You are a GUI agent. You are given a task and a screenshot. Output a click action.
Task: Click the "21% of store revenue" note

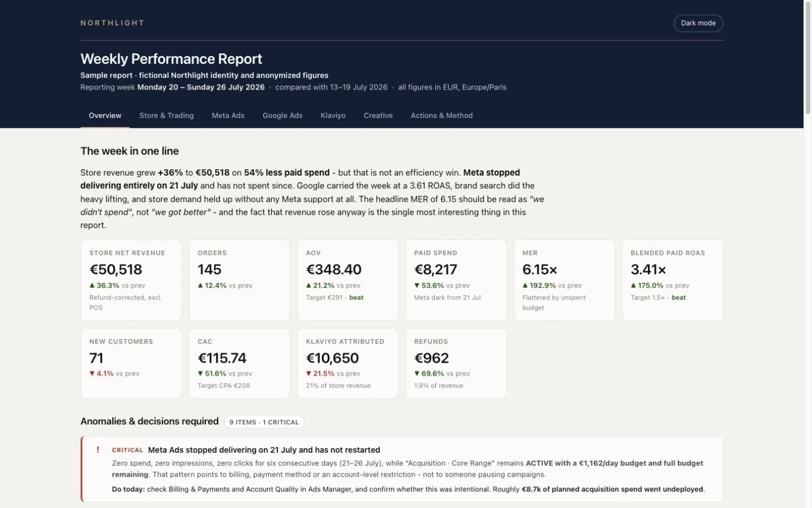point(338,386)
